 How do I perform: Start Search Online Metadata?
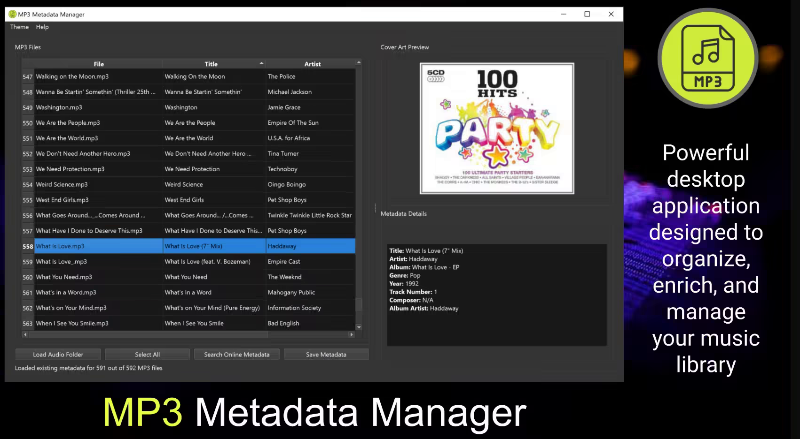236,354
